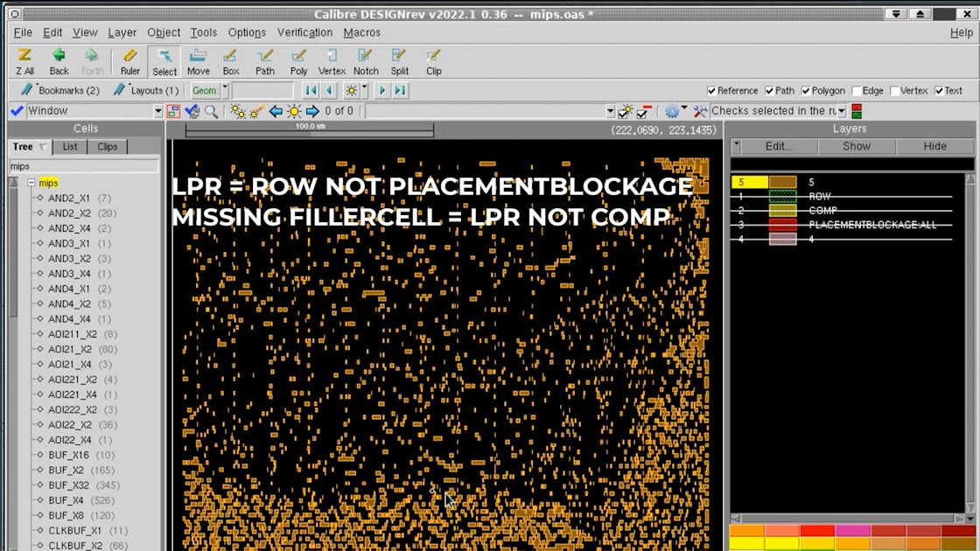Choose the Path tool
980x551 pixels.
[264, 61]
